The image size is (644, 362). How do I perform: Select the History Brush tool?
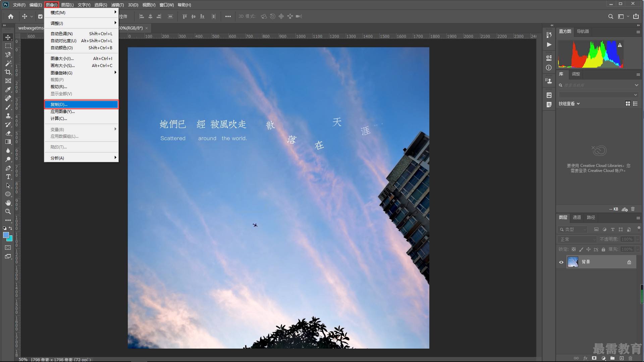pos(8,124)
